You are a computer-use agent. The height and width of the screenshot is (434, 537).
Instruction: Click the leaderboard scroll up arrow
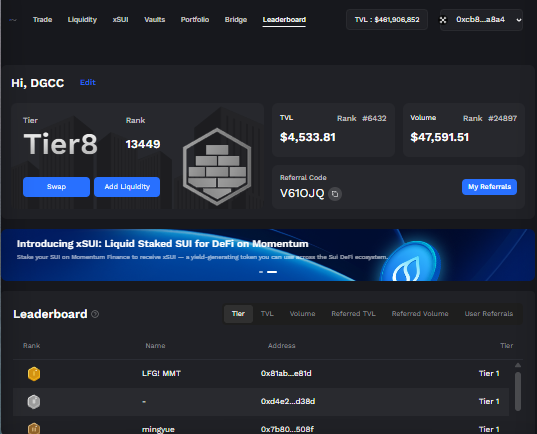pos(518,365)
